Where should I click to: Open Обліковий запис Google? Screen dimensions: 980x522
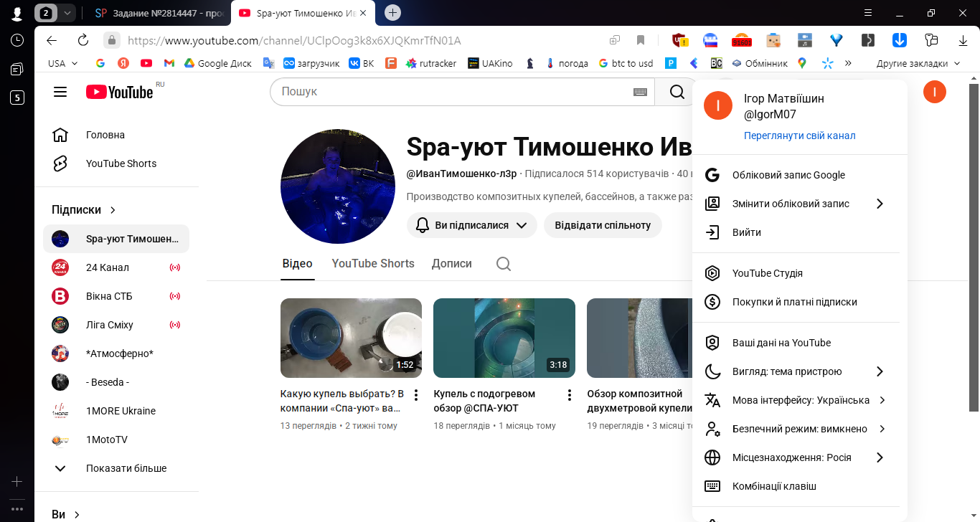tap(796, 175)
